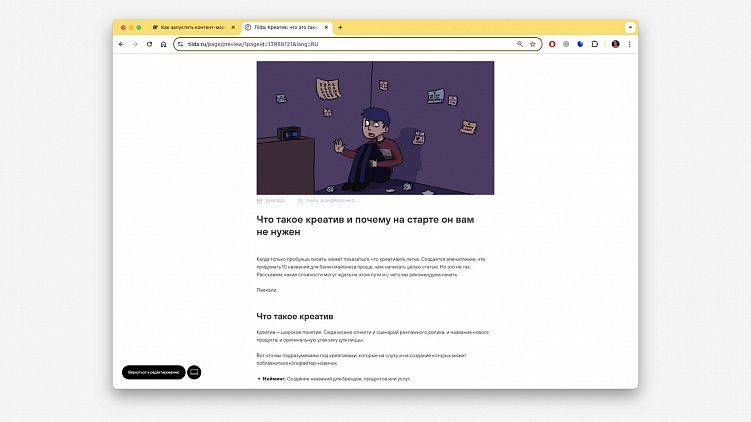This screenshot has height=422, width=751.
Task: Click the red Opera extension icon
Action: [552, 44]
